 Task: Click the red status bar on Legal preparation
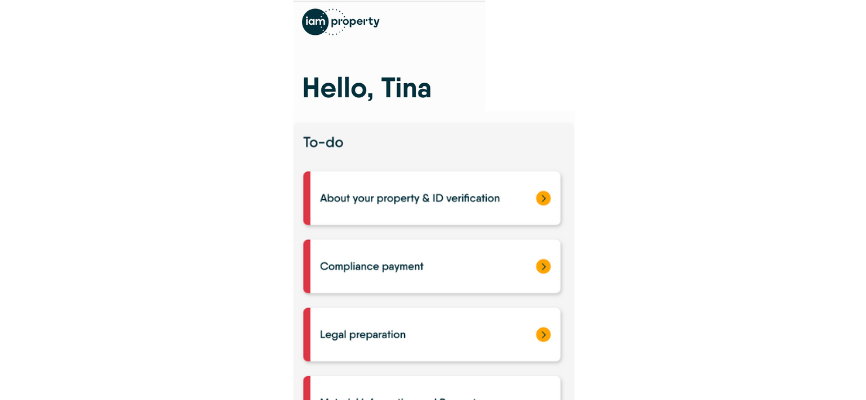point(307,335)
